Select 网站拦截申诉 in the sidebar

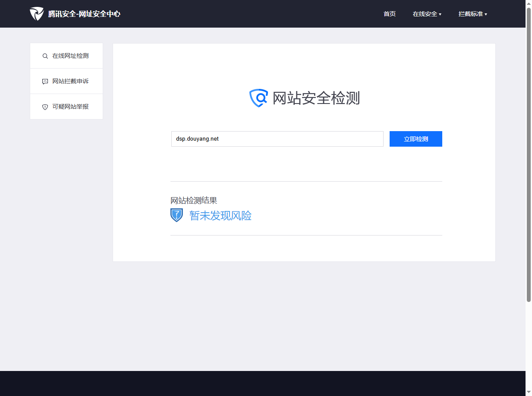click(x=66, y=81)
